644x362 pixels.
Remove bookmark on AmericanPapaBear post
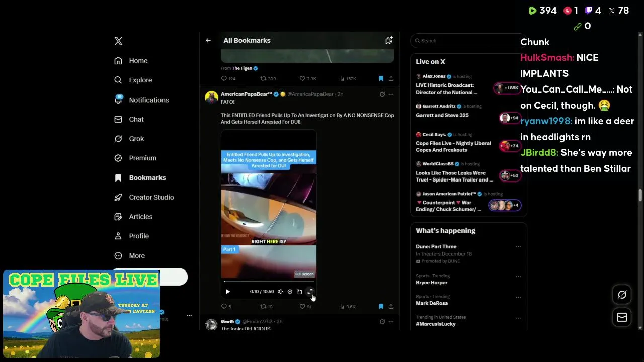(x=381, y=306)
